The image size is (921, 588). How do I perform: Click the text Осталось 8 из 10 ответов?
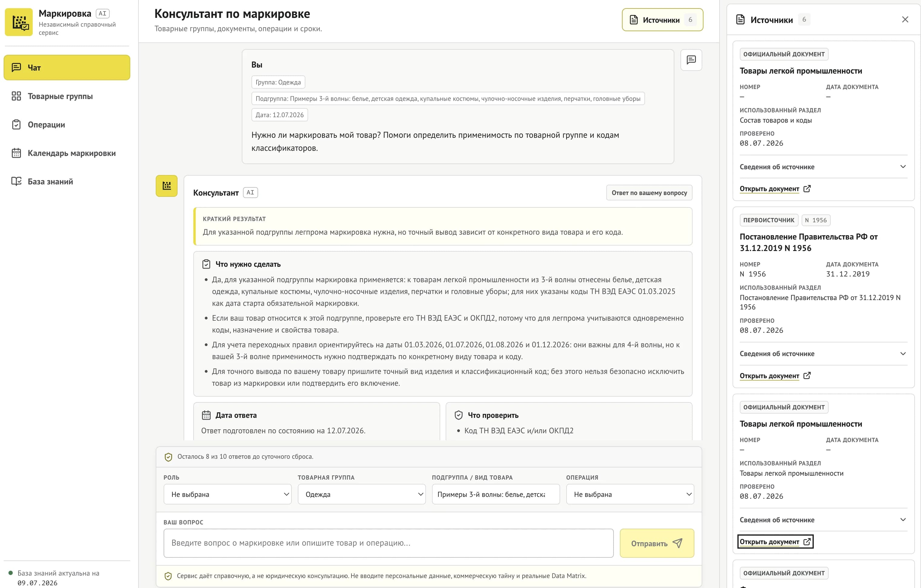[x=245, y=457]
